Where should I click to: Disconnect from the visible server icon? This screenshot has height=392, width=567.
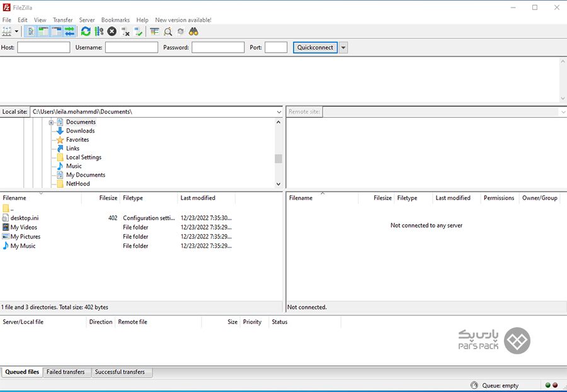point(125,32)
